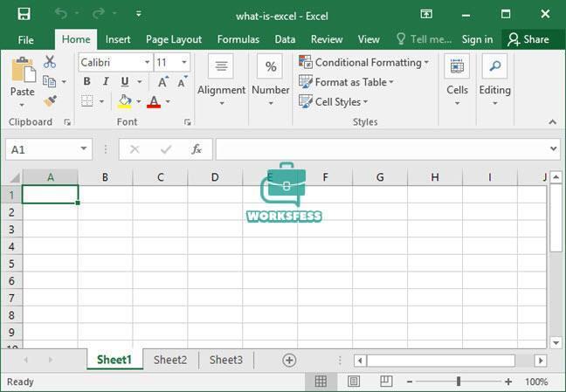
Task: Expand Paste options arrow below Paste
Action: 22,105
